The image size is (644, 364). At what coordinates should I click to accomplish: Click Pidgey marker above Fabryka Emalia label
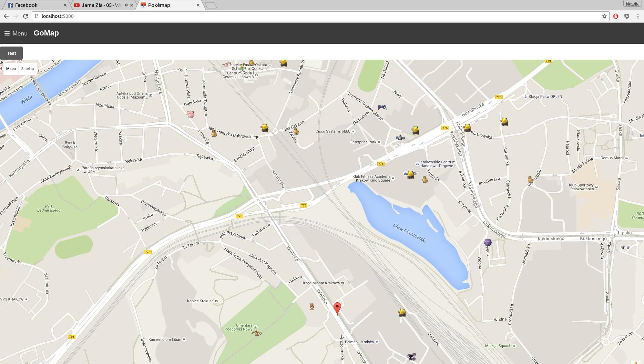(251, 62)
